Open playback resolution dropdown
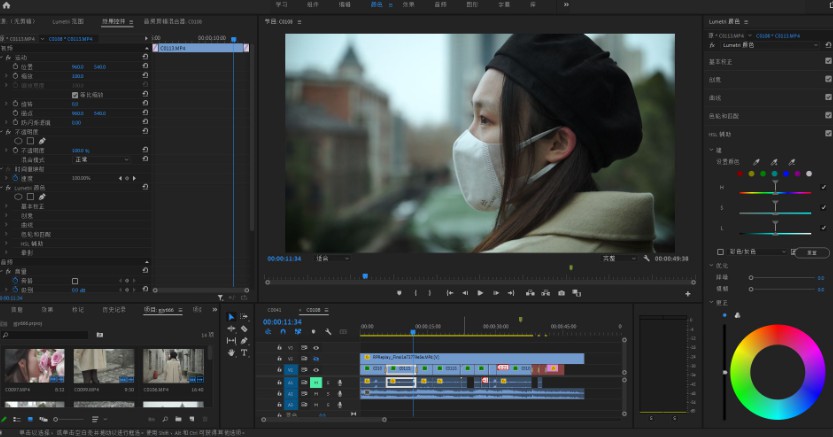 pyautogui.click(x=619, y=259)
